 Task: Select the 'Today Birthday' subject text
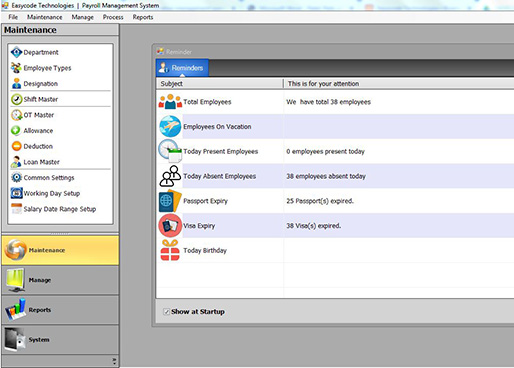coord(205,250)
